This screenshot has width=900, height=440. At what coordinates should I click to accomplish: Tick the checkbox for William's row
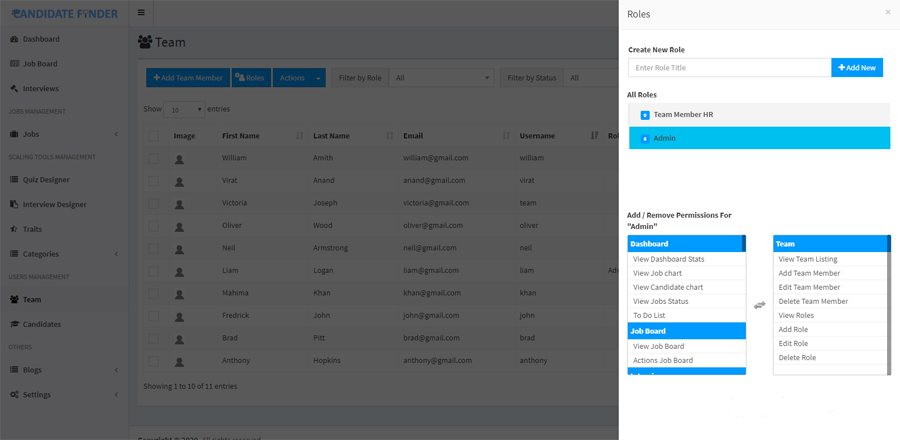click(154, 158)
